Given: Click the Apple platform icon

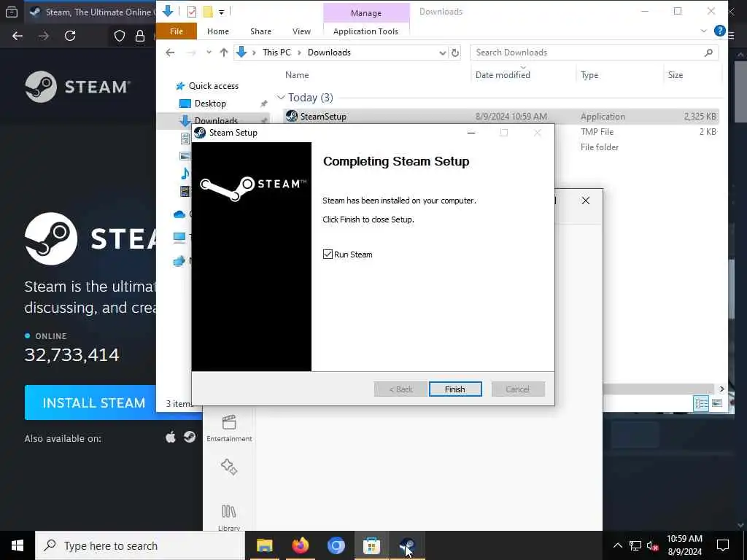Looking at the screenshot, I should 171,437.
